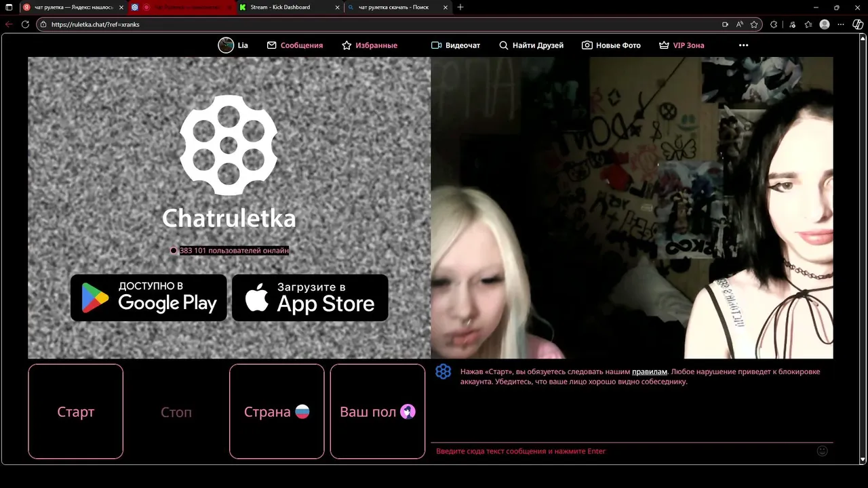Go back to the previous page

9,24
